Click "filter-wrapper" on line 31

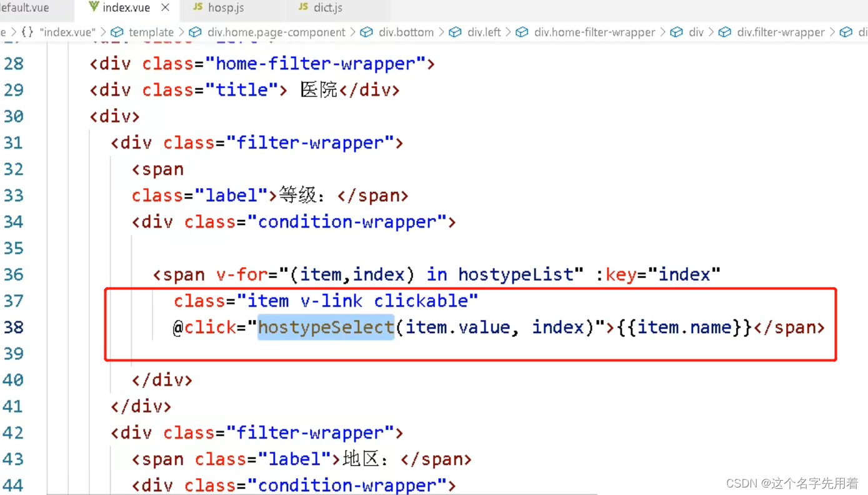(x=309, y=142)
